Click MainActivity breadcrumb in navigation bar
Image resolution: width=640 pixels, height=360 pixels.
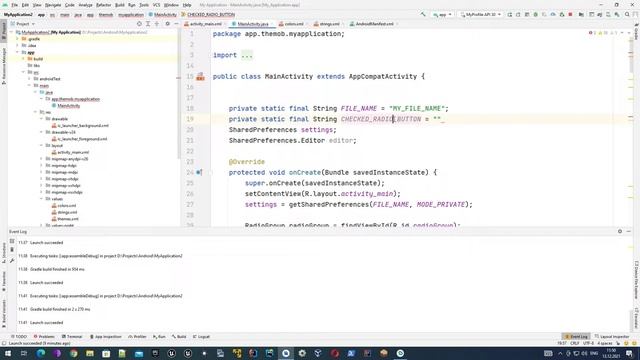pyautogui.click(x=162, y=15)
